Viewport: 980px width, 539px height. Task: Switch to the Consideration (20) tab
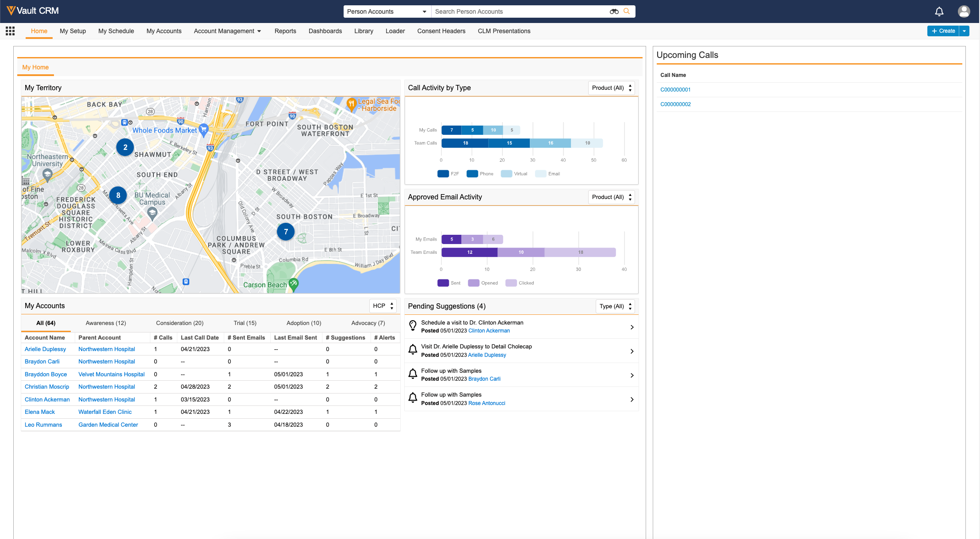point(180,323)
